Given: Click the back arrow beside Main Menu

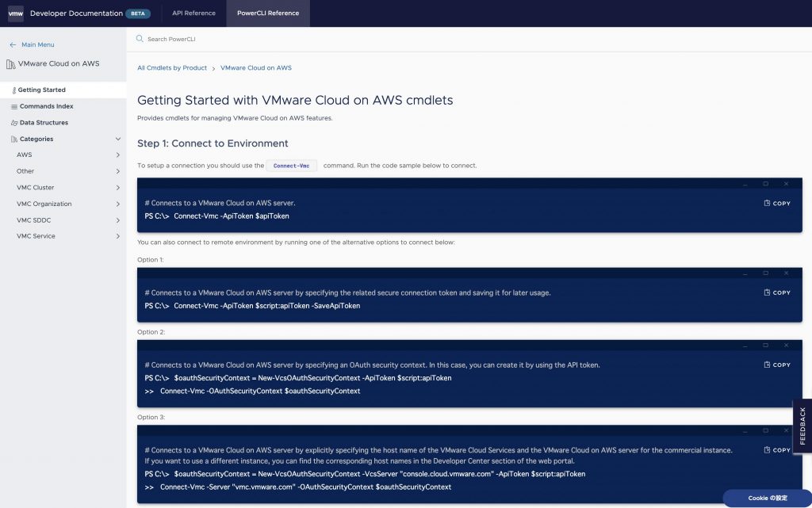Looking at the screenshot, I should 13,45.
